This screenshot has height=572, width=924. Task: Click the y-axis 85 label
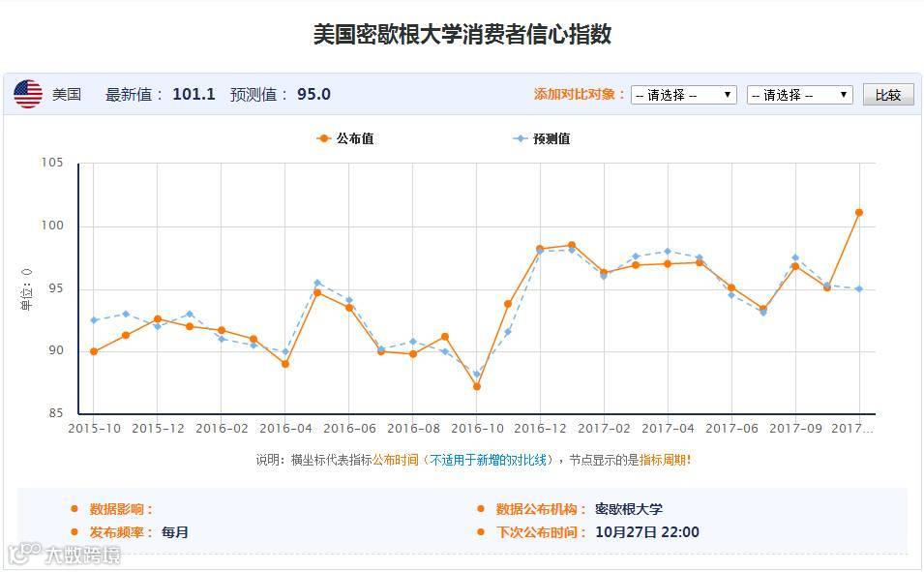pyautogui.click(x=56, y=413)
